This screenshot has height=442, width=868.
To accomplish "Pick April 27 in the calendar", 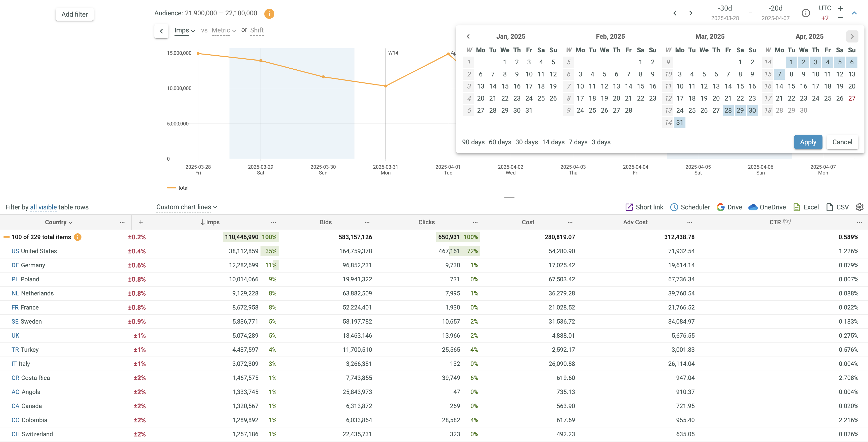I will coord(851,98).
